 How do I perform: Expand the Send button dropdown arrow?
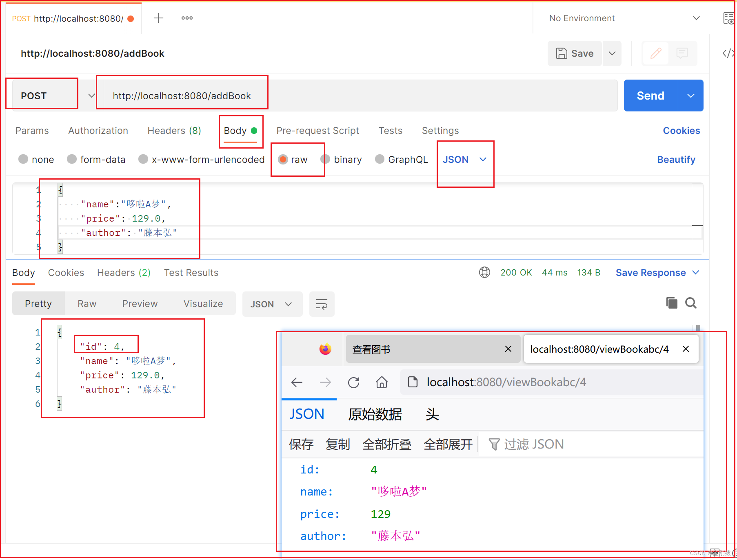point(690,96)
